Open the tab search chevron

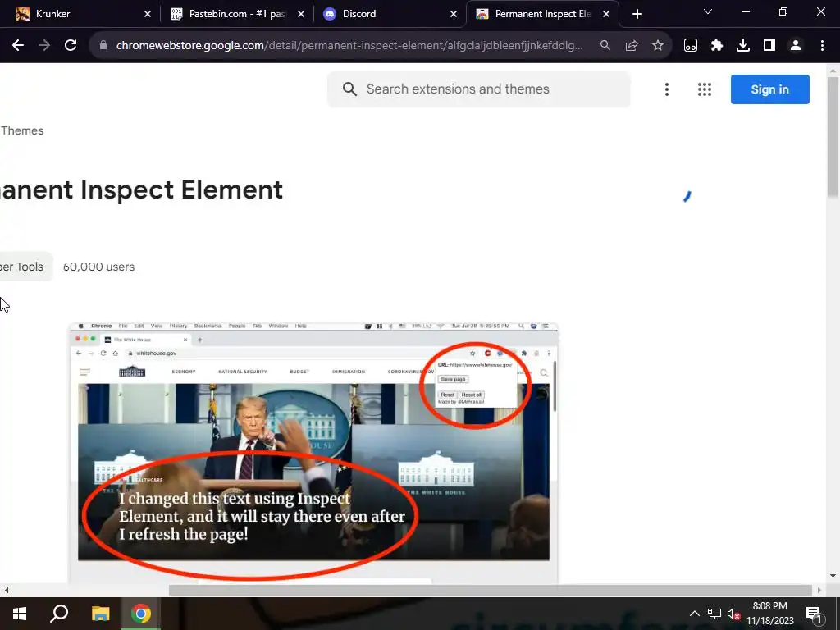[x=707, y=11]
